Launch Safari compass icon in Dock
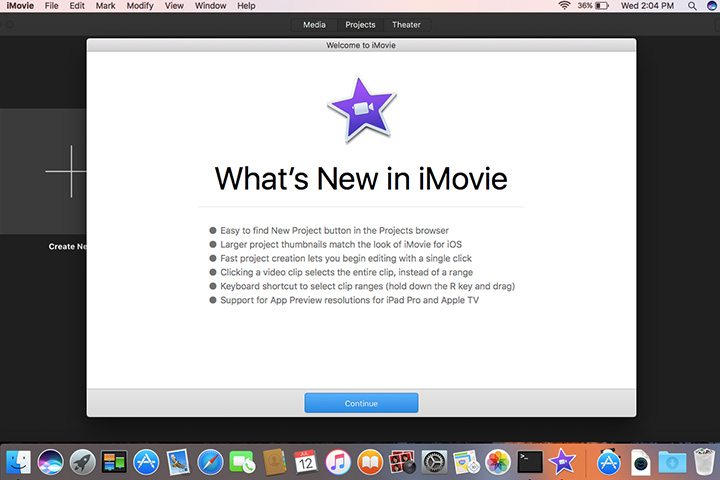 pyautogui.click(x=210, y=462)
